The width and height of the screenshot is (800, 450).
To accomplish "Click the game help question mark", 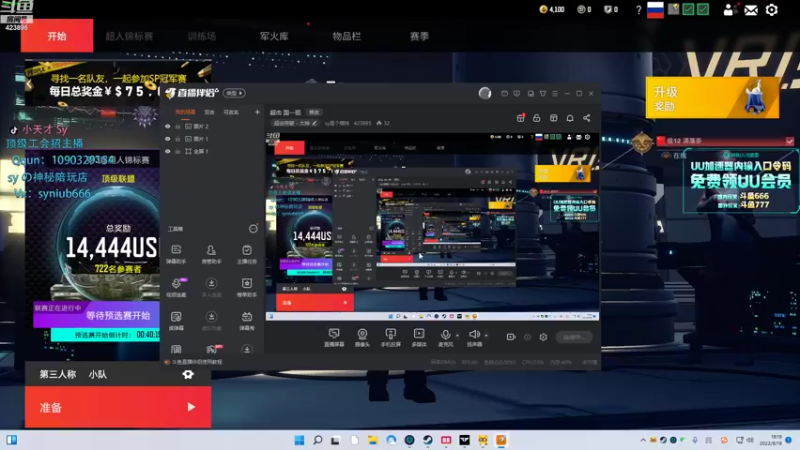I will 638,10.
